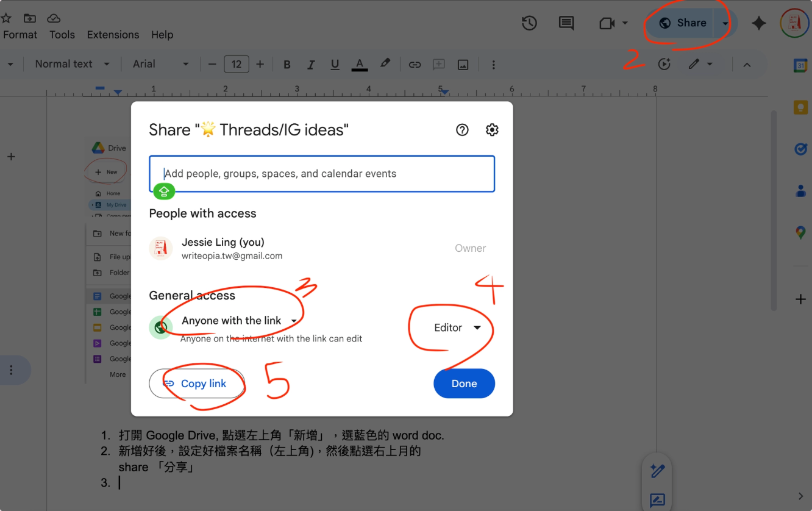This screenshot has width=812, height=511.
Task: Collapse the toolbar with the up chevron
Action: tap(747, 65)
